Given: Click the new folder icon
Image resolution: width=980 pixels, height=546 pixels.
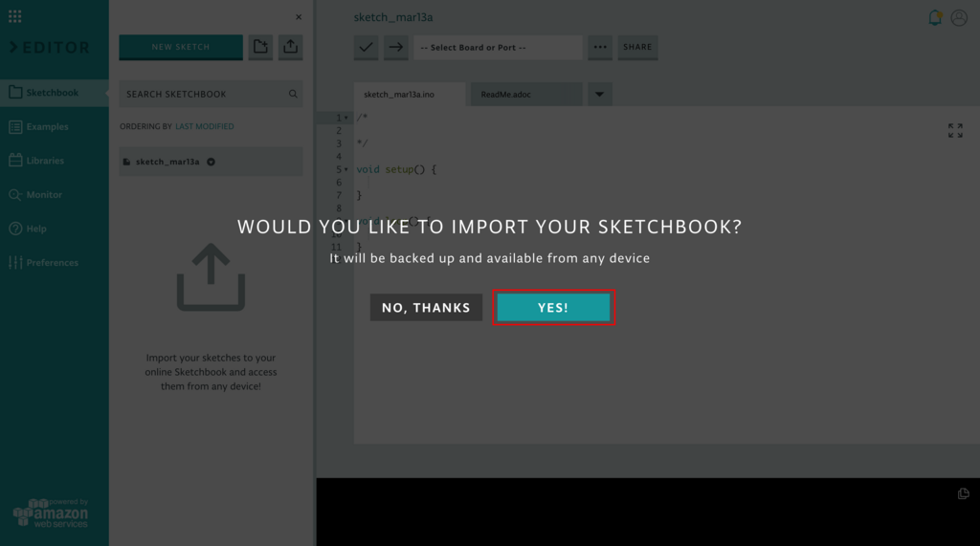Looking at the screenshot, I should pos(260,47).
